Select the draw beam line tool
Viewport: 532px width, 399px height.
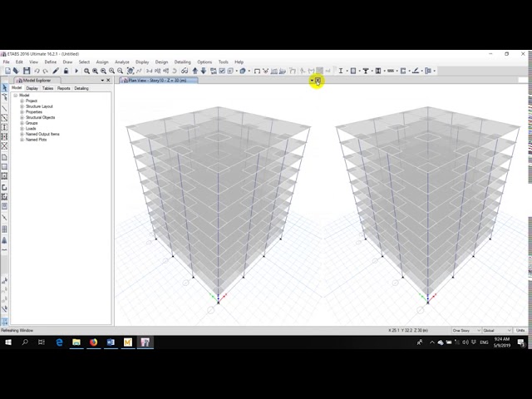click(4, 109)
